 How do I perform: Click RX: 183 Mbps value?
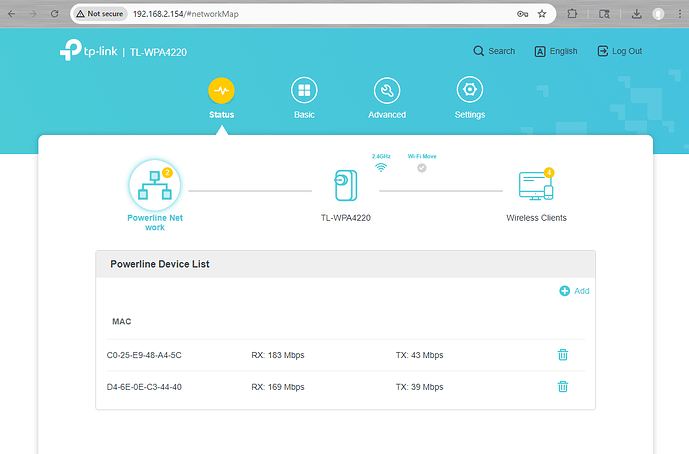278,355
